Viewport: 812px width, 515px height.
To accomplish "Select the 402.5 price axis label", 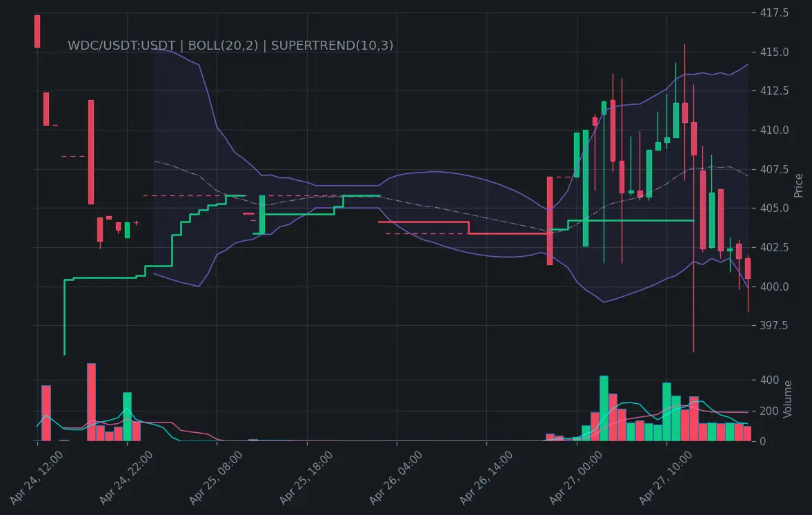I will [774, 247].
